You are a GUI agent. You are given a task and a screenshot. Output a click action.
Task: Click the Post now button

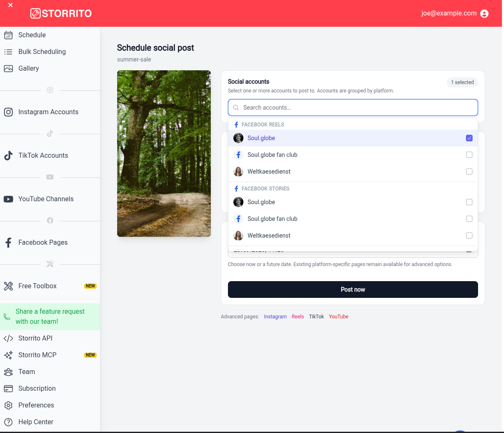coord(353,290)
